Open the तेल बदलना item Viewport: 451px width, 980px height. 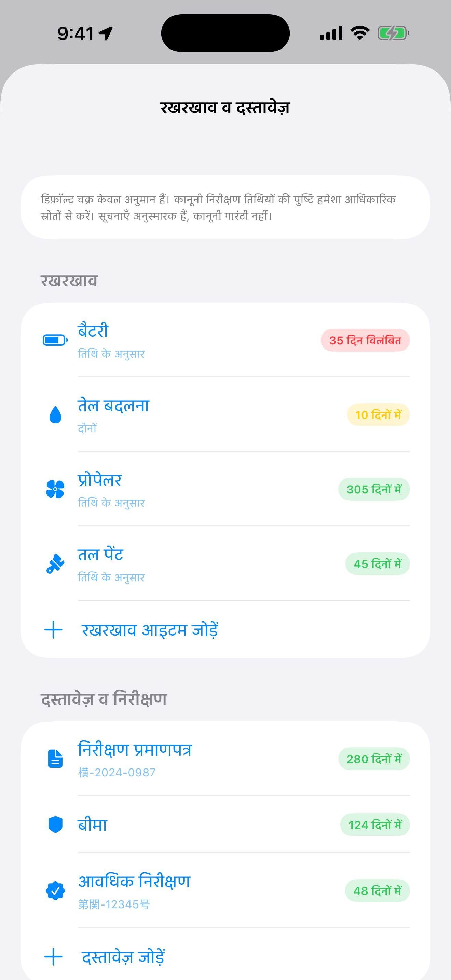225,415
